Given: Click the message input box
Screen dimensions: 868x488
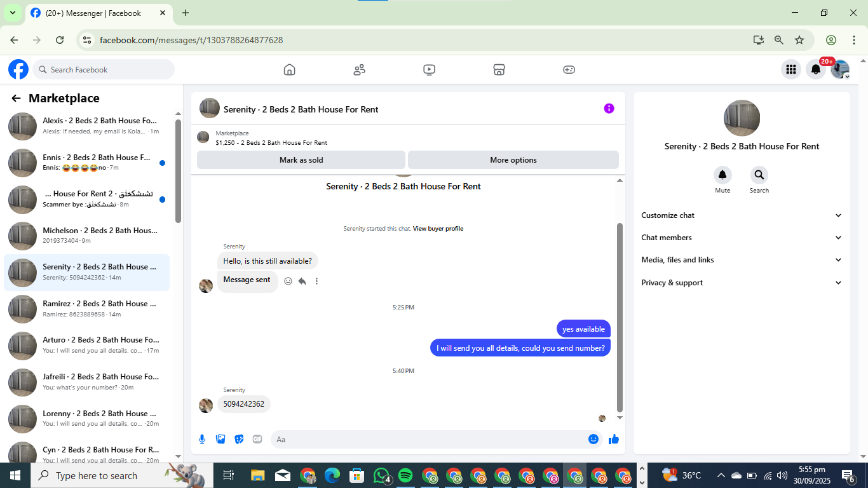Looking at the screenshot, I should point(436,439).
